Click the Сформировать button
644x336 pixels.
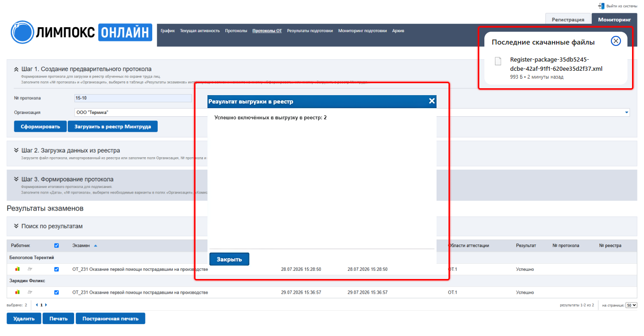pyautogui.click(x=40, y=126)
